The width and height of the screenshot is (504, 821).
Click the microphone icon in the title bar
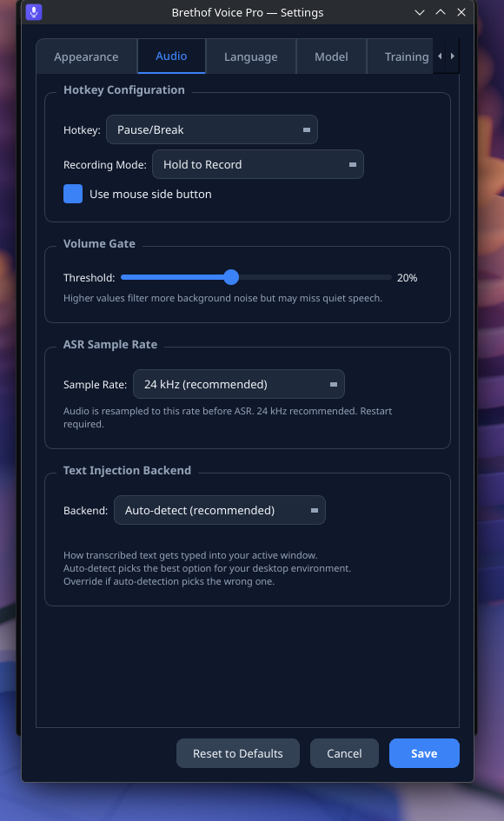click(32, 12)
